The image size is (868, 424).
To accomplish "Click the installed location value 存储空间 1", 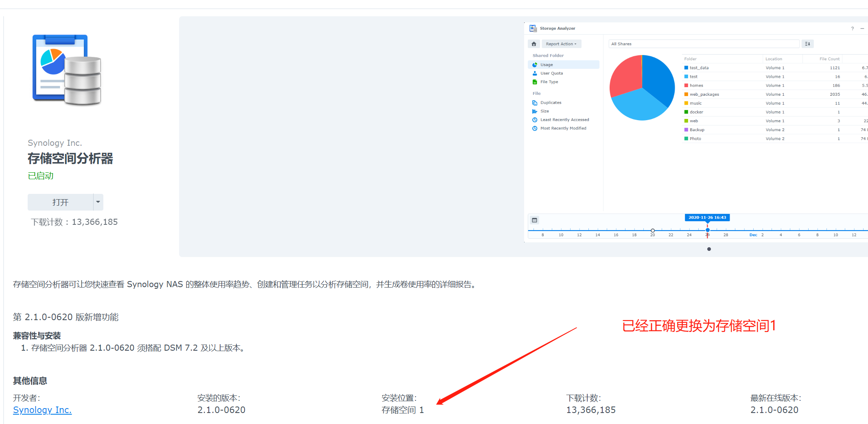I will pyautogui.click(x=403, y=410).
